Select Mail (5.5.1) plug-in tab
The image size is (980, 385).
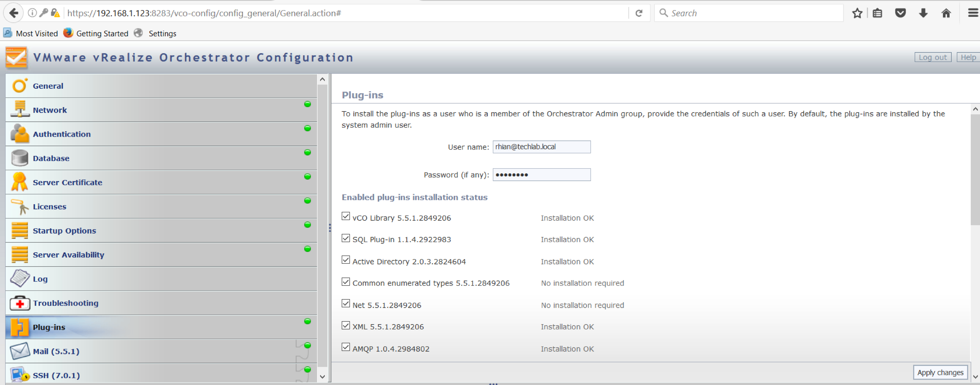[x=161, y=351]
